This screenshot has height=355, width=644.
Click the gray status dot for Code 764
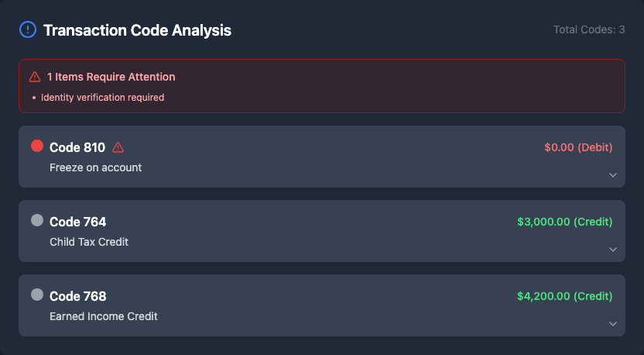pyautogui.click(x=37, y=220)
